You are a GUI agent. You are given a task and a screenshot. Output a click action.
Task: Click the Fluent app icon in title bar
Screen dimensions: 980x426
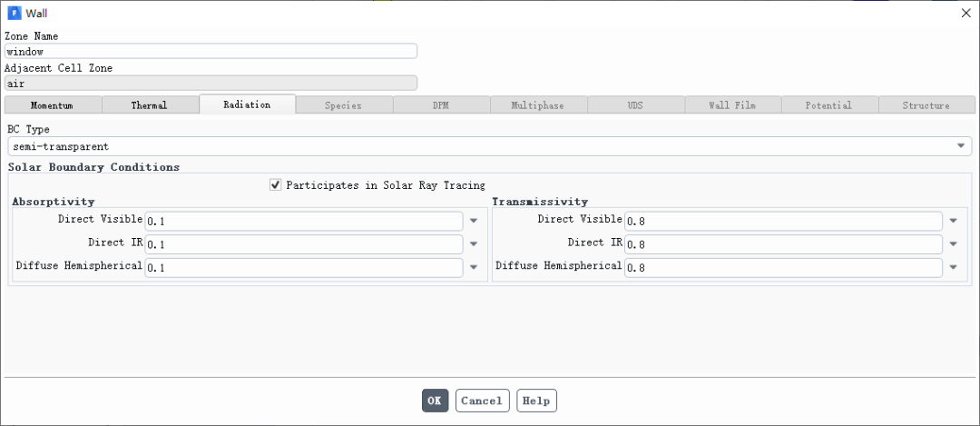(x=14, y=13)
